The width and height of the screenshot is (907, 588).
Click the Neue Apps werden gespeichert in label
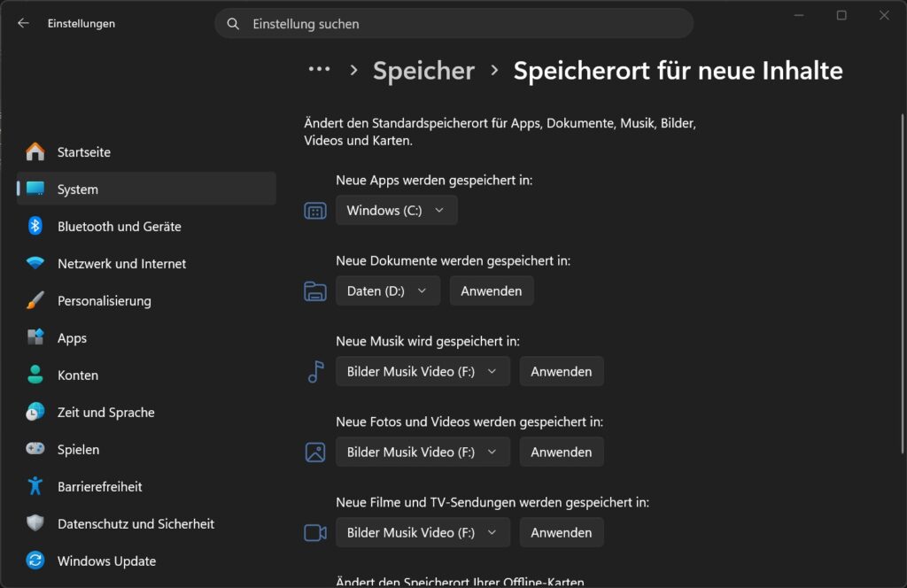pyautogui.click(x=434, y=180)
